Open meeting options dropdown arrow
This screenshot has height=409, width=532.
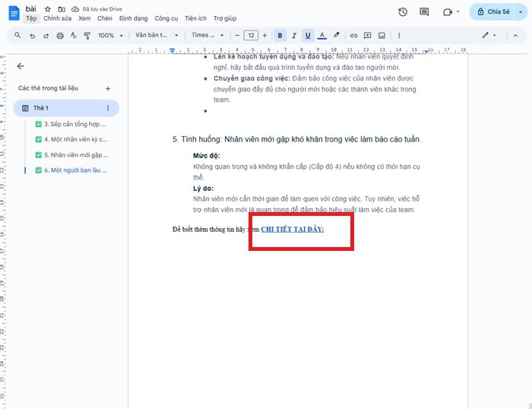coord(458,12)
